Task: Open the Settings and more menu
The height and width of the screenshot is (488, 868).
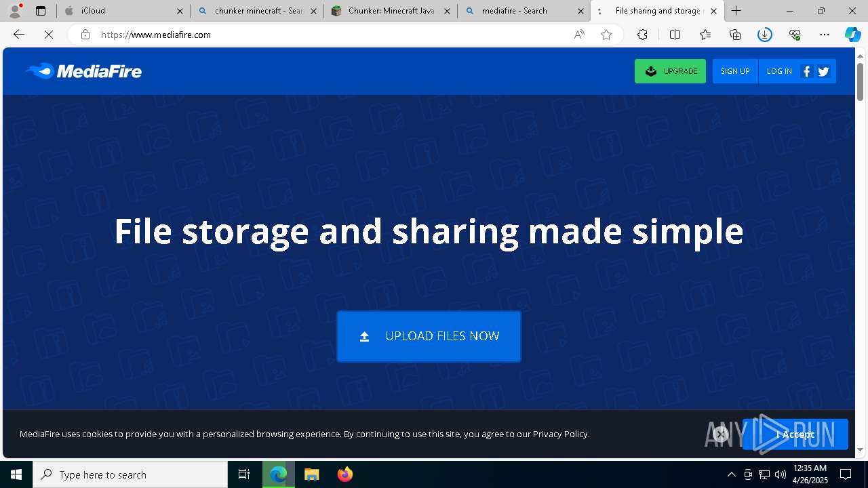Action: coord(825,35)
